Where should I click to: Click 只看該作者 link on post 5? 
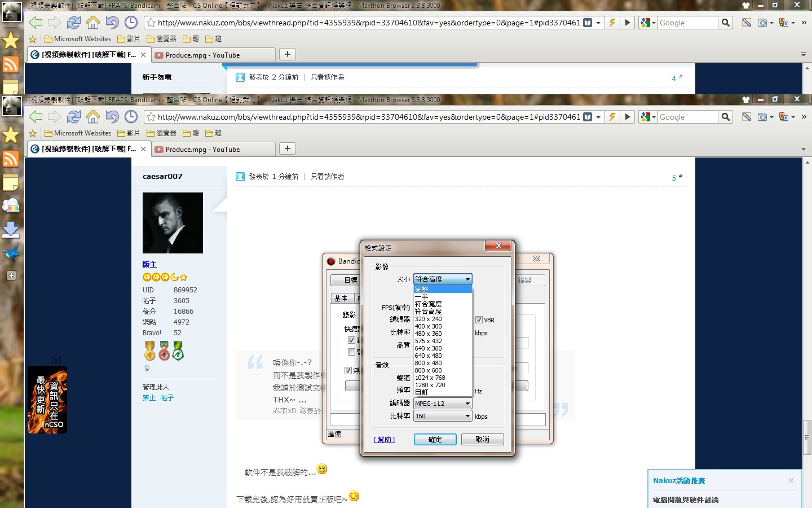(327, 177)
